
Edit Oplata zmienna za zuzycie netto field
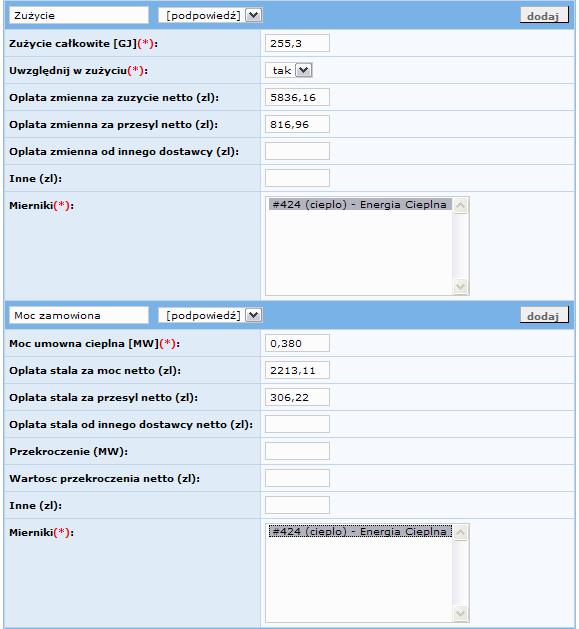click(x=297, y=97)
